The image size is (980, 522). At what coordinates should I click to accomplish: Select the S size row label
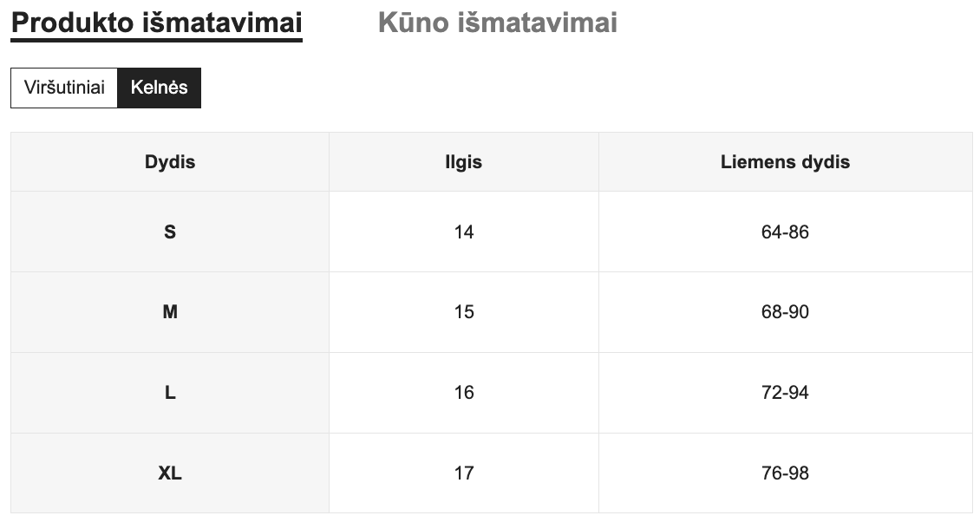pyautogui.click(x=170, y=232)
